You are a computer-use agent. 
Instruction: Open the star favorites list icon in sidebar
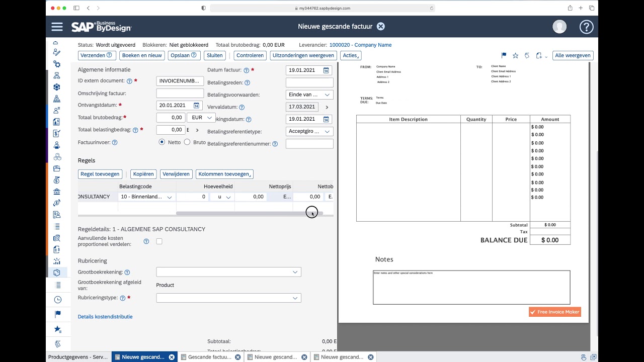coord(57,329)
